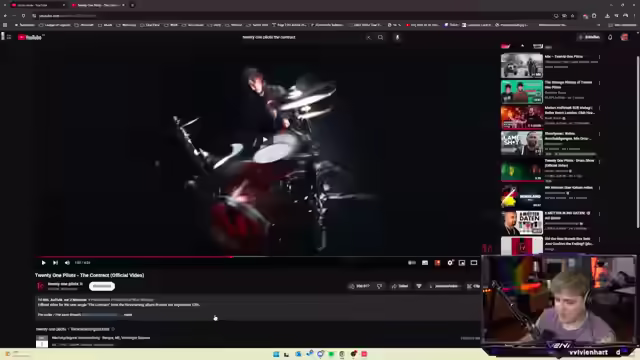Like the video with thumbs up
The image size is (640, 360).
[360, 286]
